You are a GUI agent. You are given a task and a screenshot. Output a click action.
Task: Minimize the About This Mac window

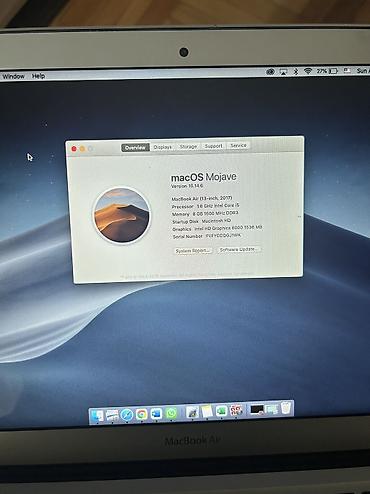[x=82, y=149]
